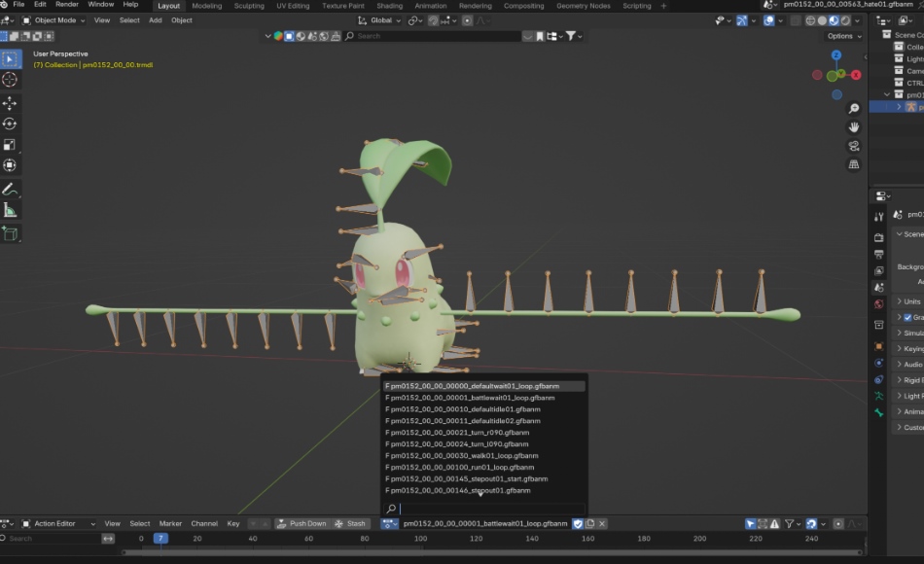Click the pan view hand icon
The image size is (924, 564).
click(x=853, y=127)
